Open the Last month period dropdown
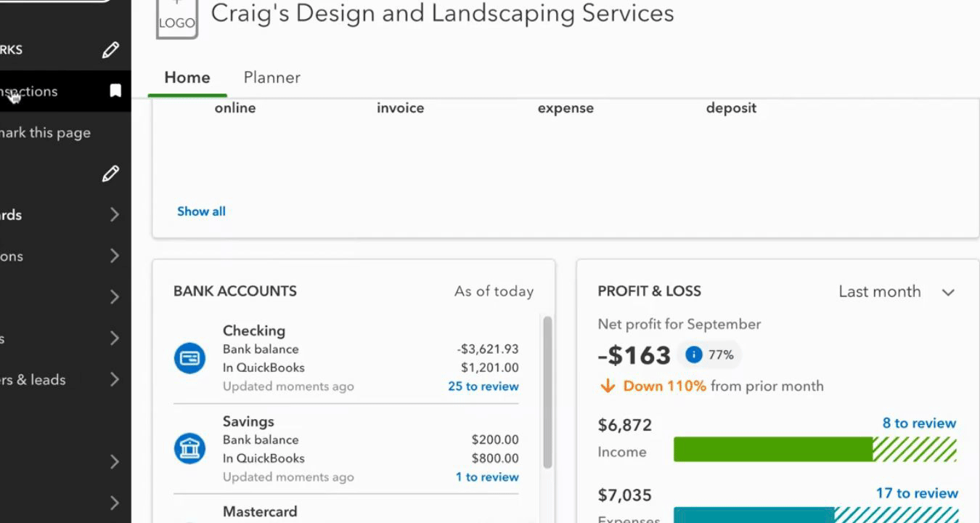Screen dimensions: 980x523 click(896, 292)
